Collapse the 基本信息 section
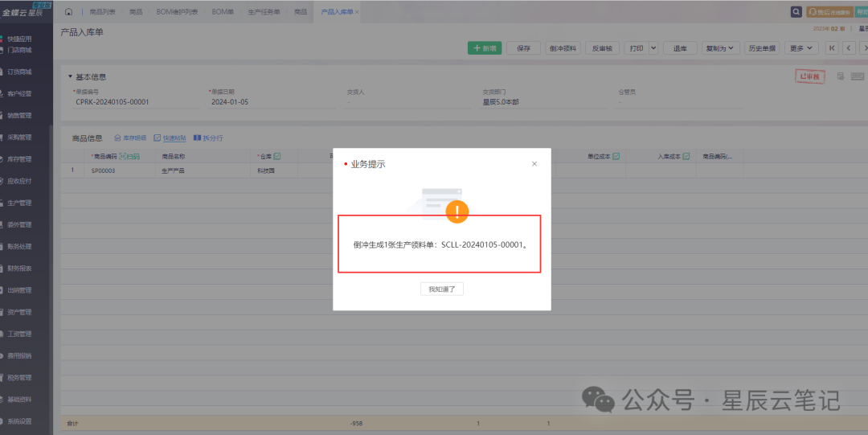The height and width of the screenshot is (435, 868). point(70,77)
